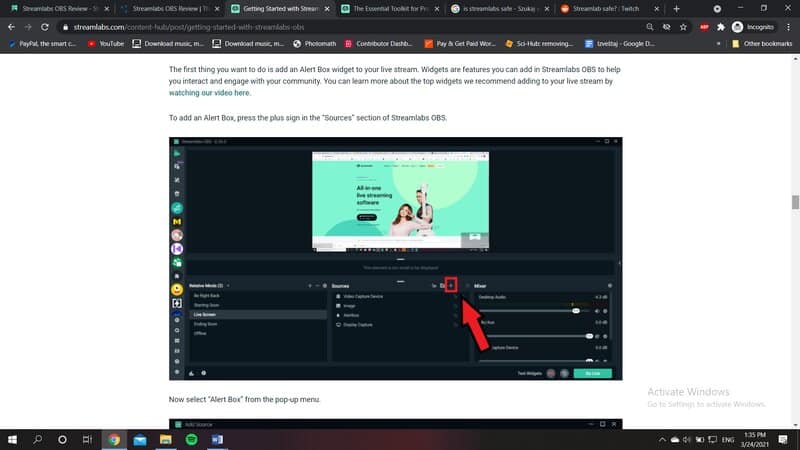Follow the 'watching our video here' link
Screen dimensions: 800x450
[x=209, y=93]
